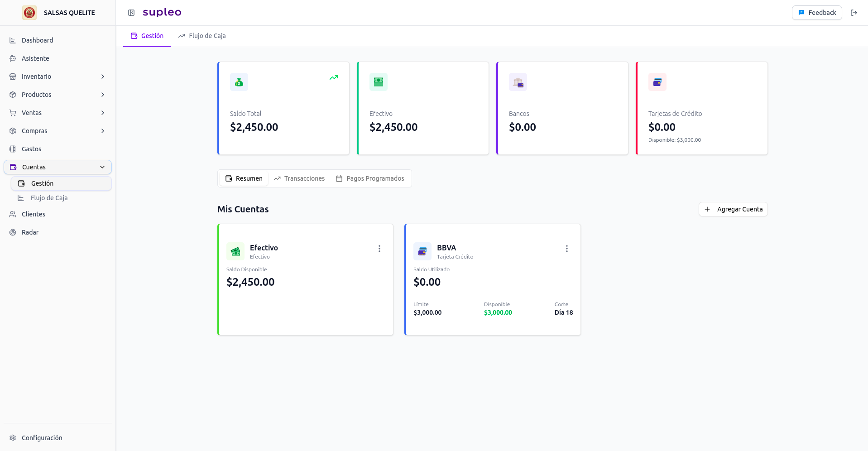Screen dimensions: 868x451
Task: Click the green trending-up arrow icon
Action: (x=334, y=77)
